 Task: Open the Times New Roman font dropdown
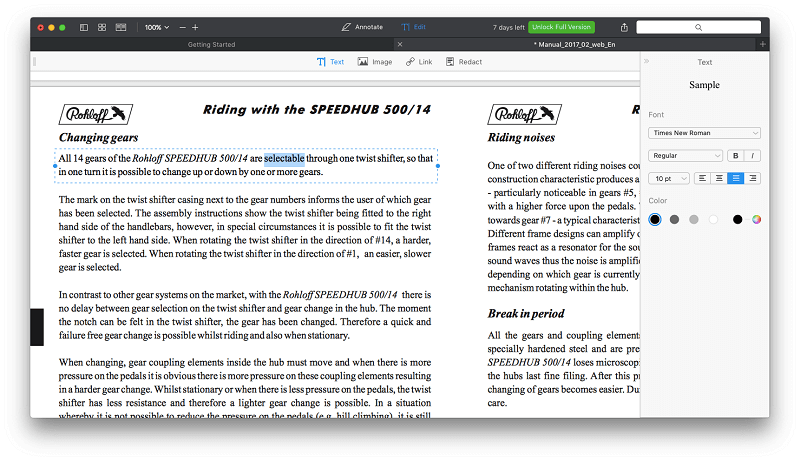(x=704, y=133)
